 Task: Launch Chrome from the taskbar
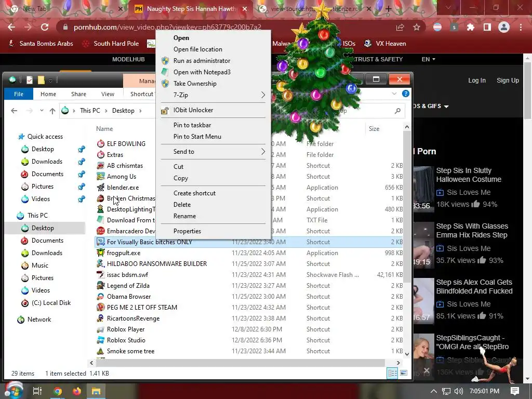pos(58,391)
